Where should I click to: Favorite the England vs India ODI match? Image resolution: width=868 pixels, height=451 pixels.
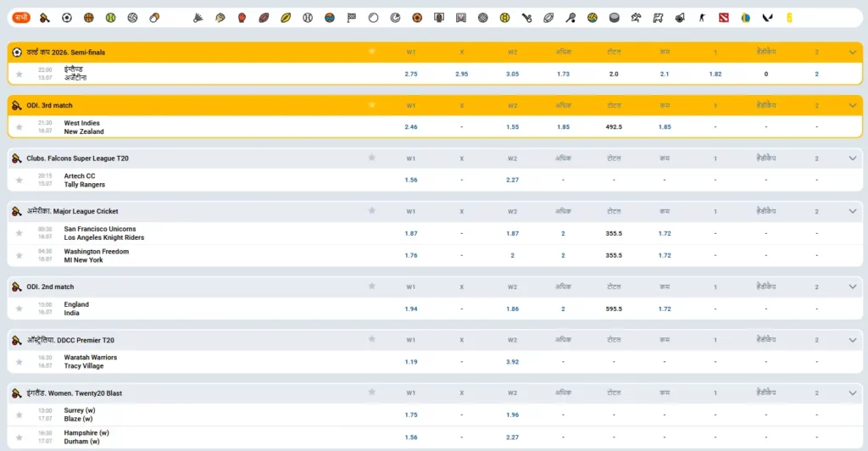[x=19, y=309]
